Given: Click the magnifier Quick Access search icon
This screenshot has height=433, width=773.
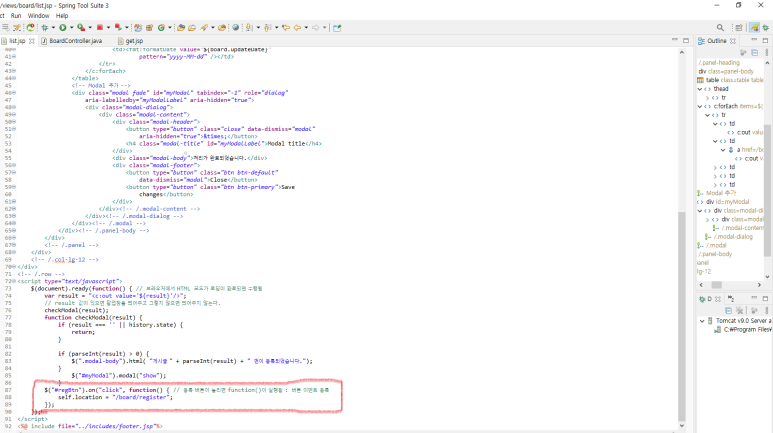Looking at the screenshot, I should 720,28.
